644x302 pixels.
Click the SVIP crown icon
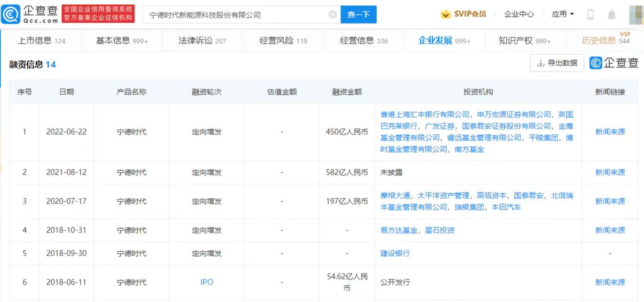(445, 14)
